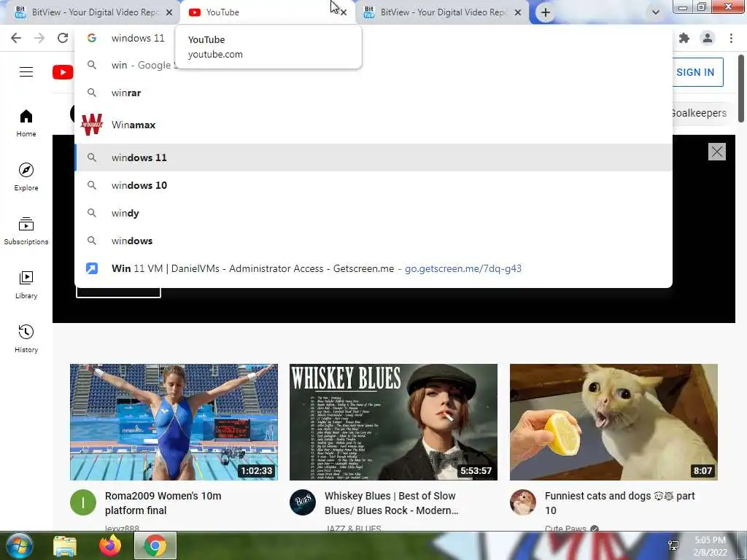Select the 'winrar' suggestion
747x560 pixels.
pyautogui.click(x=373, y=93)
